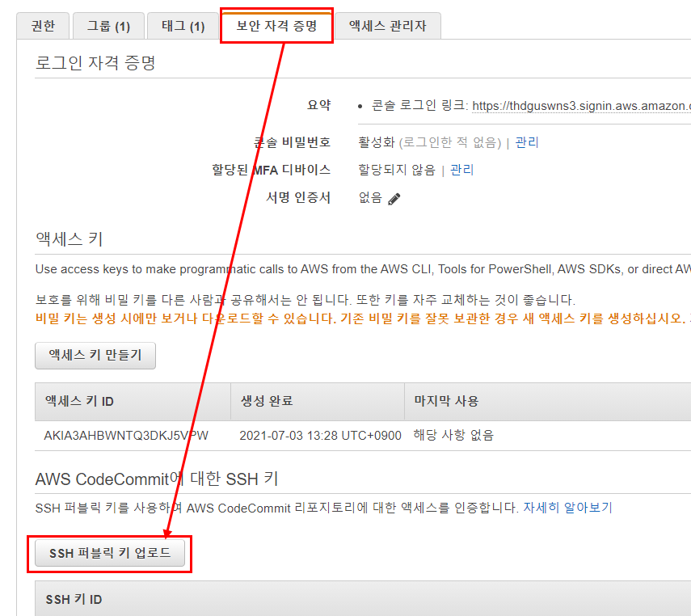Viewport: 691px width, 616px height.
Task: Switch to the 권한 tab
Action: tap(43, 26)
